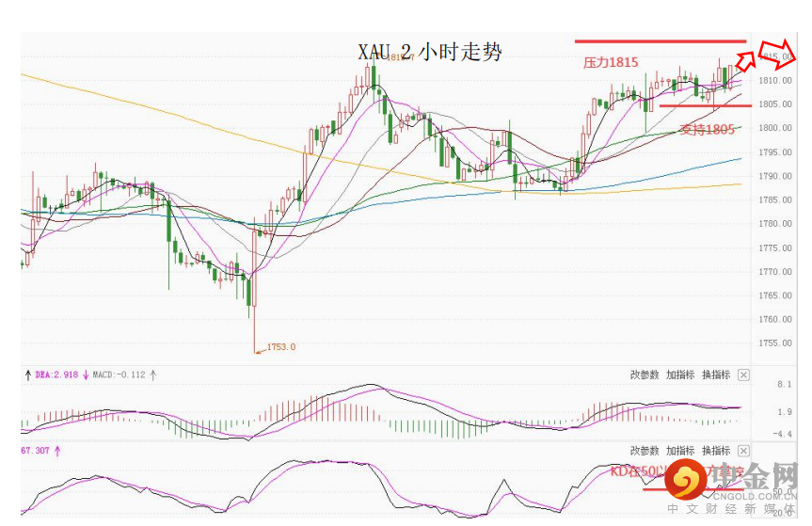Select the 67.307 KD value
812x526 pixels.
[35, 451]
